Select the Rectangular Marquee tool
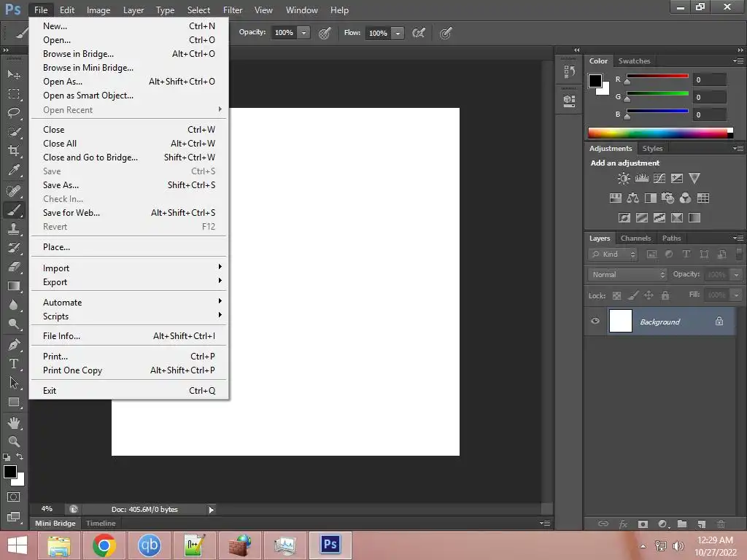The width and height of the screenshot is (747, 560). point(13,94)
